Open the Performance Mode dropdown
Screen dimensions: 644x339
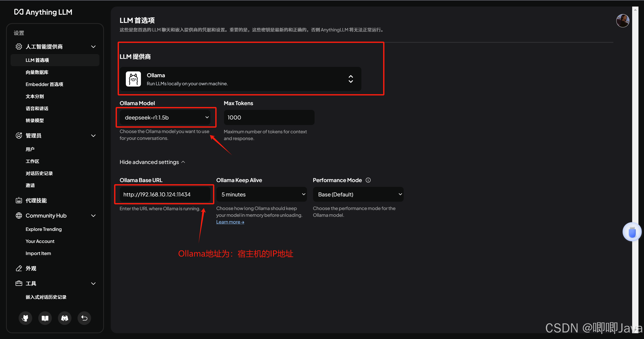[358, 194]
